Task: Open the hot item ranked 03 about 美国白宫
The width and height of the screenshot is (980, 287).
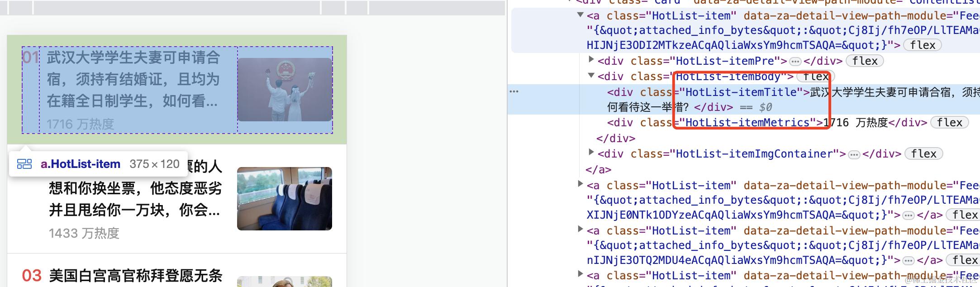Action: [135, 275]
